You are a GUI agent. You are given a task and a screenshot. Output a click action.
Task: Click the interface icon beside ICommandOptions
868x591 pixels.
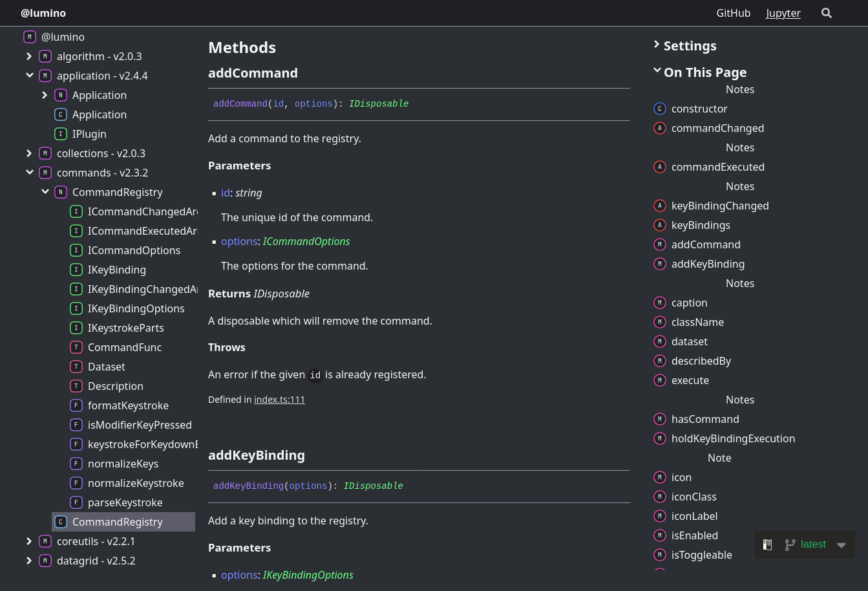76,250
